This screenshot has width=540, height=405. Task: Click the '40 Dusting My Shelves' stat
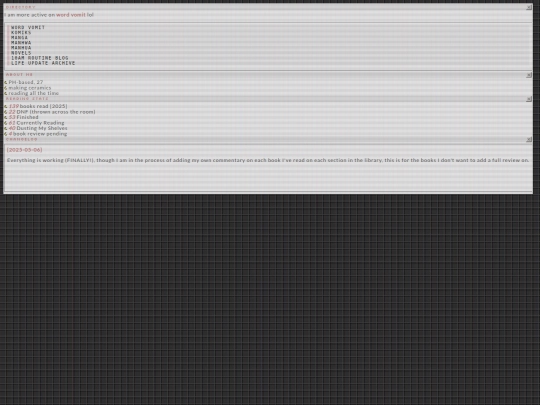[x=38, y=128]
